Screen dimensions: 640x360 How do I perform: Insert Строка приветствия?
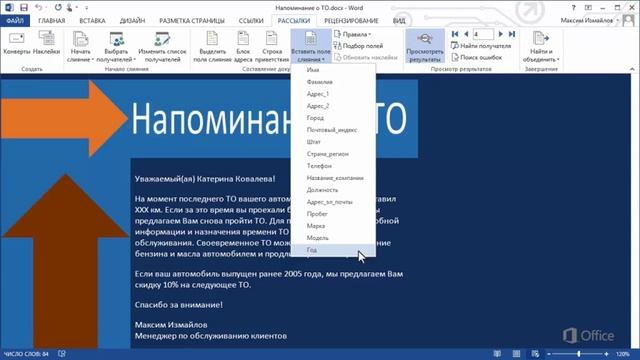click(x=272, y=47)
